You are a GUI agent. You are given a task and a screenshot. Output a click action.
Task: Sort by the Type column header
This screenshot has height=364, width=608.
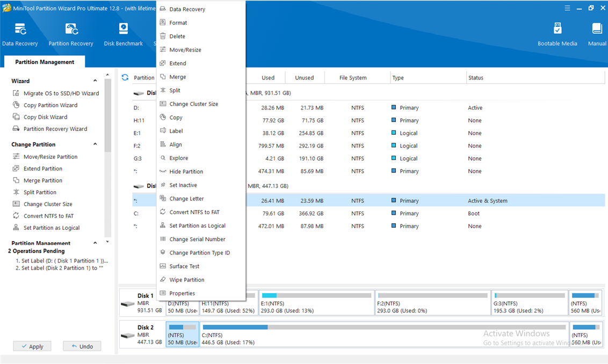pyautogui.click(x=398, y=77)
